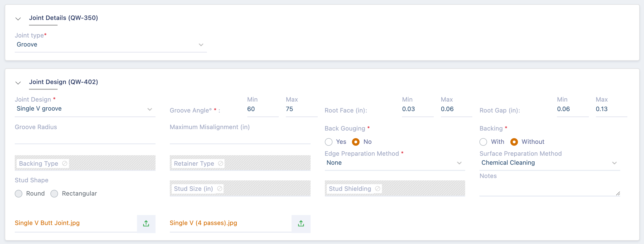Click the Joint Design (QW-402) heading
Image resolution: width=644 pixels, height=244 pixels.
pyautogui.click(x=63, y=82)
